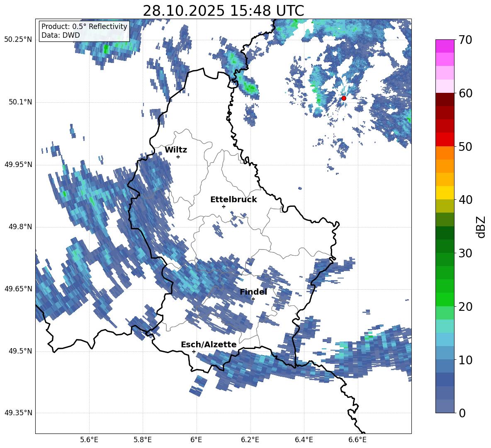Click the 6.6°E longitude label
The image size is (491, 448).
357,440
